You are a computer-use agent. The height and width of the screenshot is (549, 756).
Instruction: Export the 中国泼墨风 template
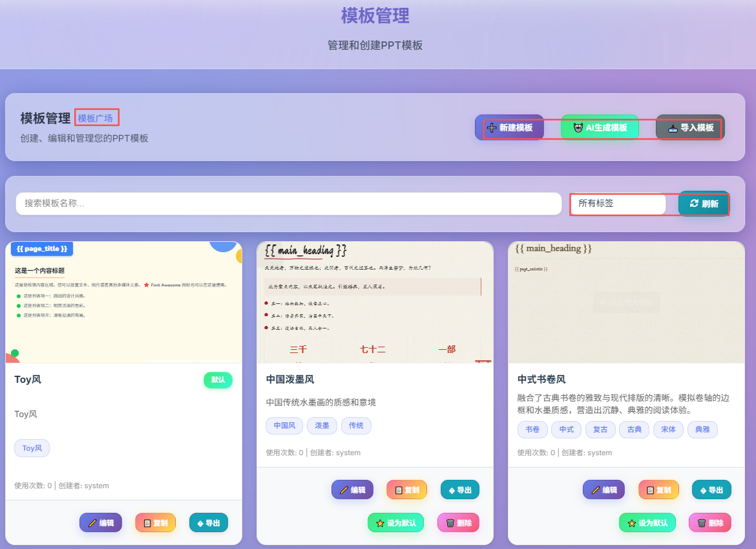click(x=460, y=490)
